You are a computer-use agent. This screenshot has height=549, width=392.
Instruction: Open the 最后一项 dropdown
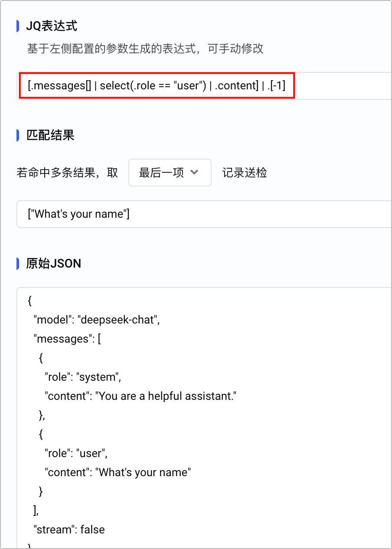[x=170, y=173]
